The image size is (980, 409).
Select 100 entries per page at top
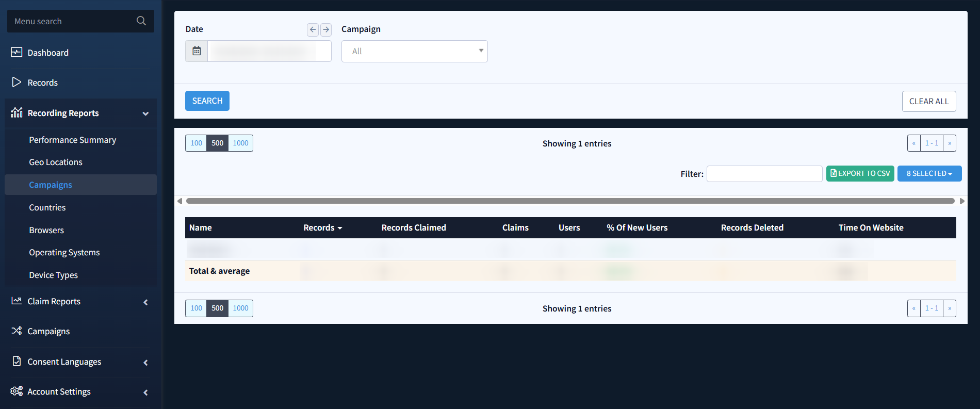[196, 143]
